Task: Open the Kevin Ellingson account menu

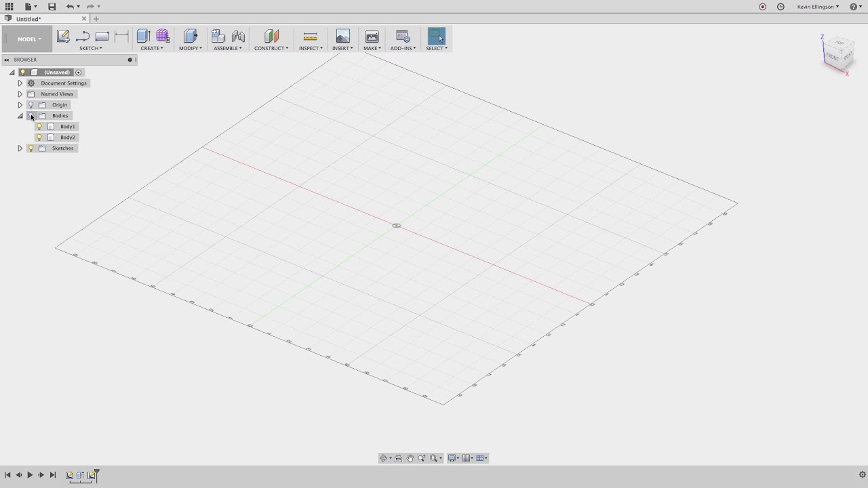Action: pyautogui.click(x=818, y=7)
